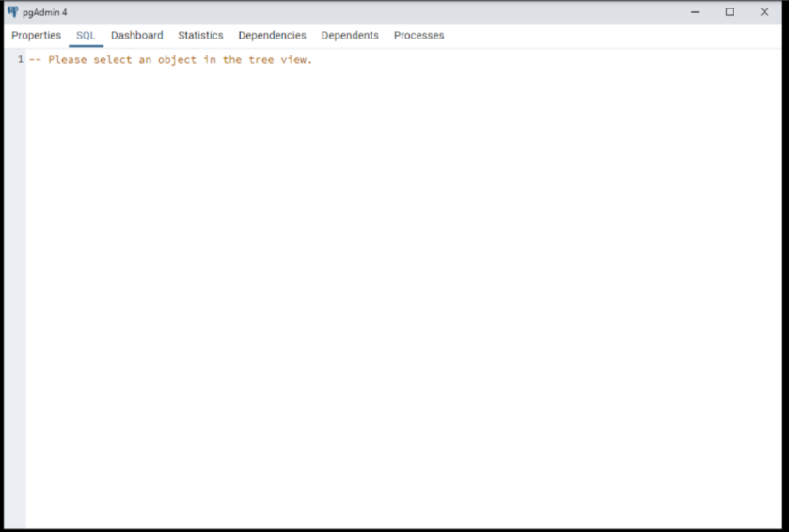Image resolution: width=789 pixels, height=532 pixels.
Task: Open the Properties tab
Action: [36, 36]
